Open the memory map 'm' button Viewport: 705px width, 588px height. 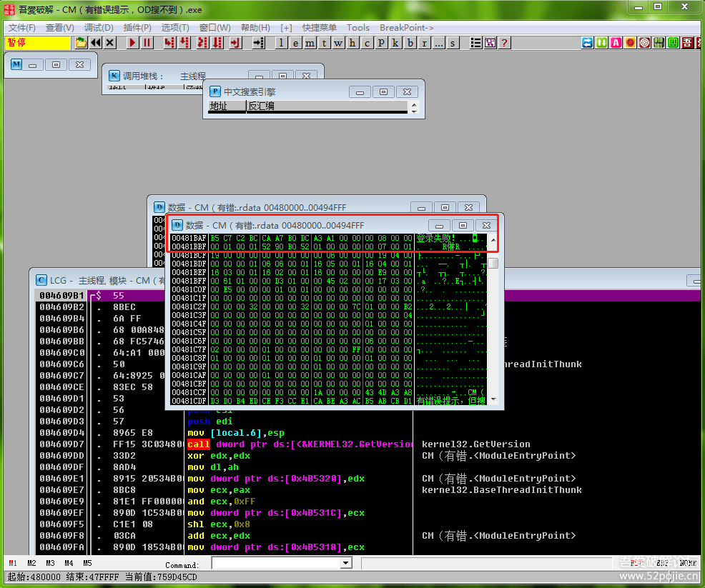pos(310,43)
